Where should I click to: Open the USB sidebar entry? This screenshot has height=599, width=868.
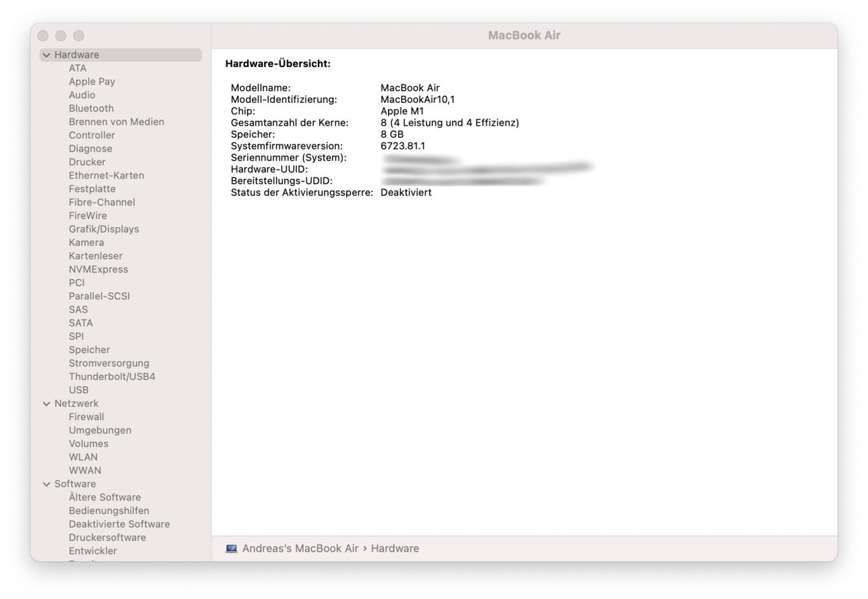pyautogui.click(x=79, y=390)
